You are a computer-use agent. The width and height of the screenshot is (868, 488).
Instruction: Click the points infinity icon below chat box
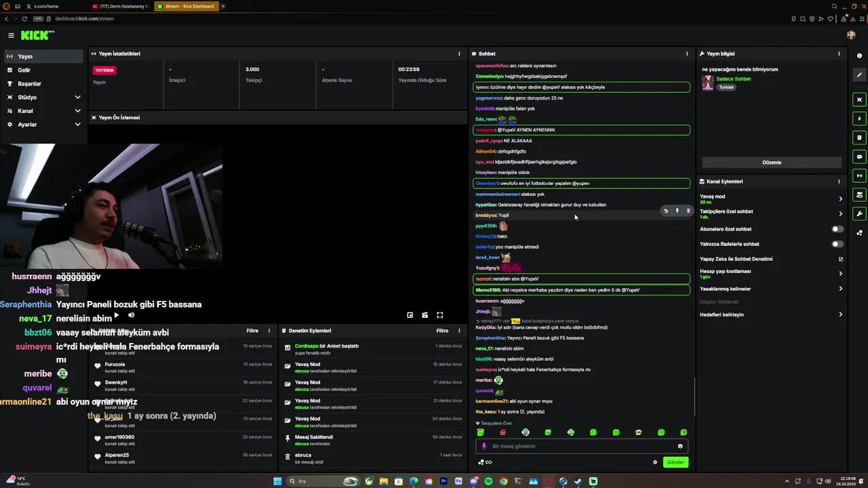tap(485, 462)
